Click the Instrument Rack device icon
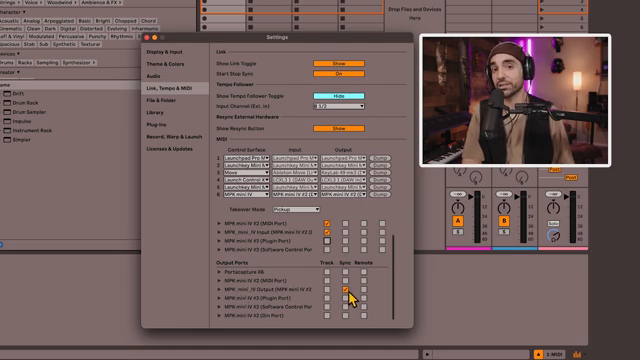The image size is (640, 360). tap(7, 131)
